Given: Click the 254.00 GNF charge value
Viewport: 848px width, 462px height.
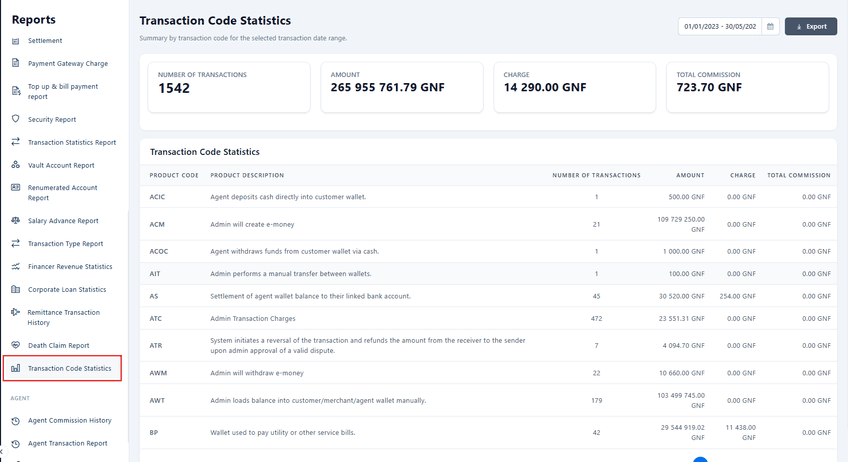Looking at the screenshot, I should [x=737, y=296].
